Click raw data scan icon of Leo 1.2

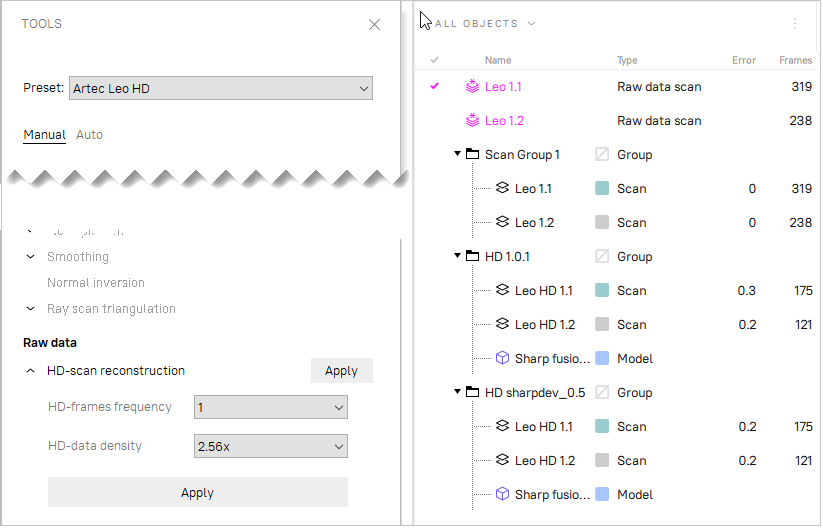pyautogui.click(x=472, y=120)
